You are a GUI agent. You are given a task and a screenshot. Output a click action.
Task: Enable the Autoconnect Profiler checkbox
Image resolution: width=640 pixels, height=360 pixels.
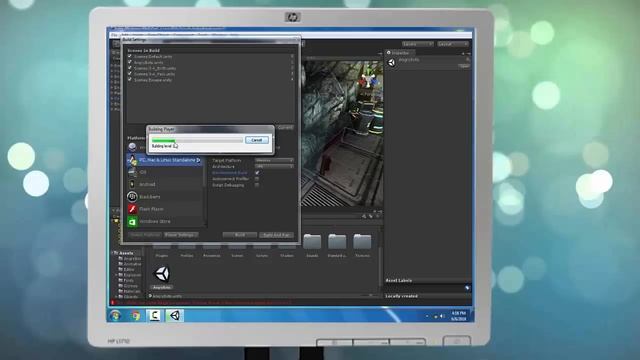pyautogui.click(x=257, y=179)
